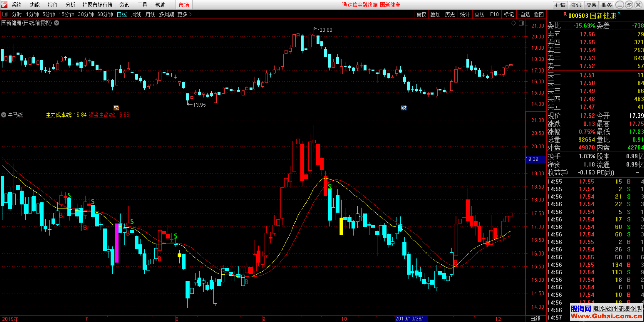Open the 分析 menu

point(70,5)
